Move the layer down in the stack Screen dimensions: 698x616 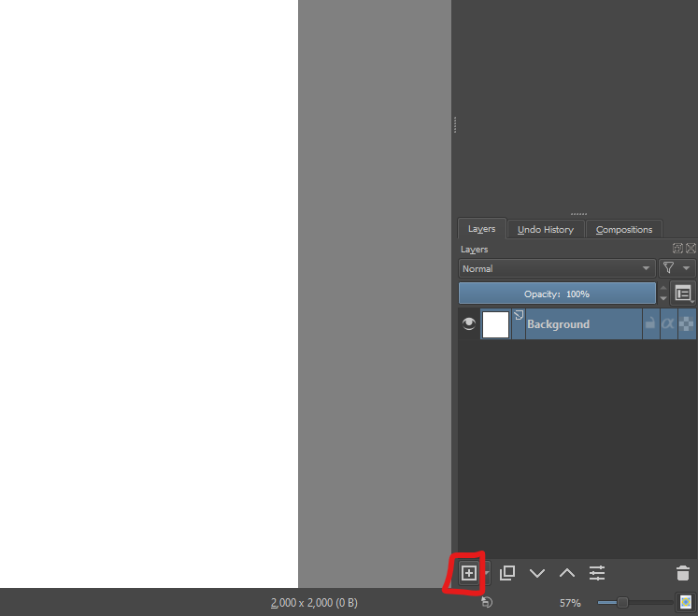point(537,573)
